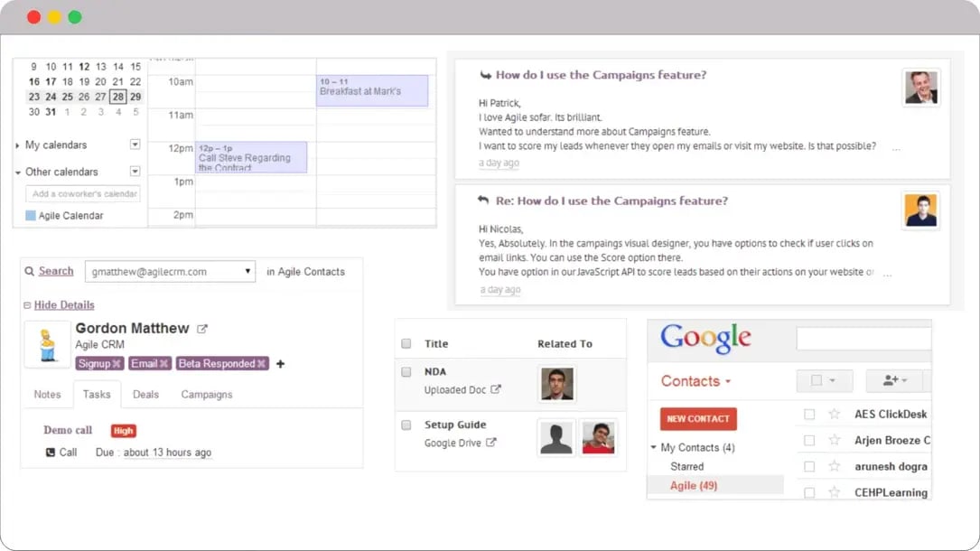
Task: Check the NDA document checkbox
Action: [406, 372]
